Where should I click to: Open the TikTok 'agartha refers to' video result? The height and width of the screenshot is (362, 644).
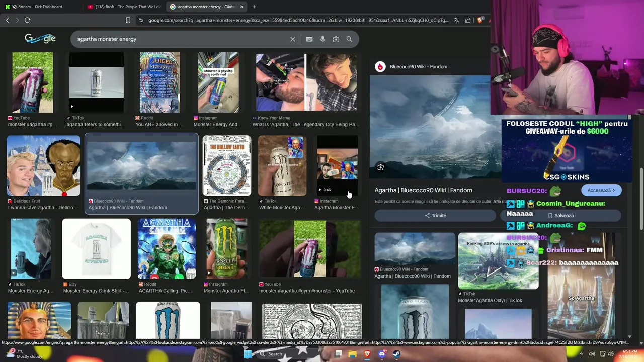click(x=96, y=82)
